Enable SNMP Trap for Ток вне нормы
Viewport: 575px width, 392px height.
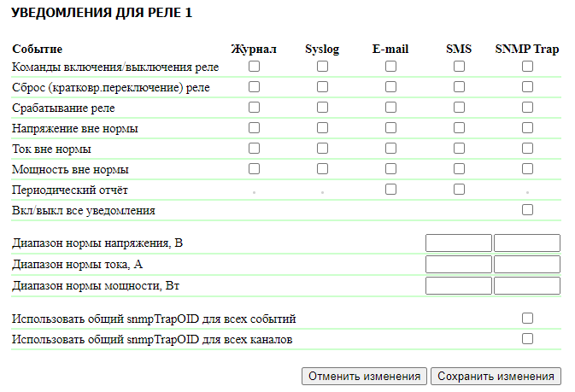coord(527,148)
